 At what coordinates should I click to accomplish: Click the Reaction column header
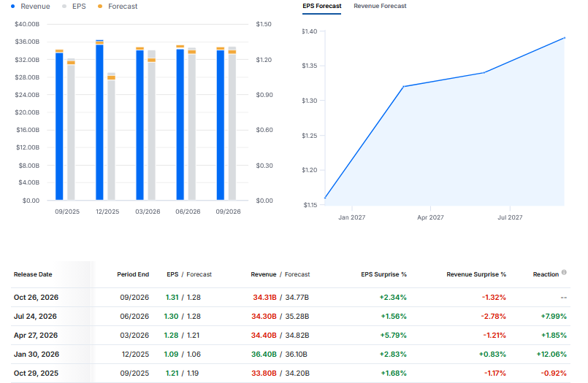(x=546, y=274)
